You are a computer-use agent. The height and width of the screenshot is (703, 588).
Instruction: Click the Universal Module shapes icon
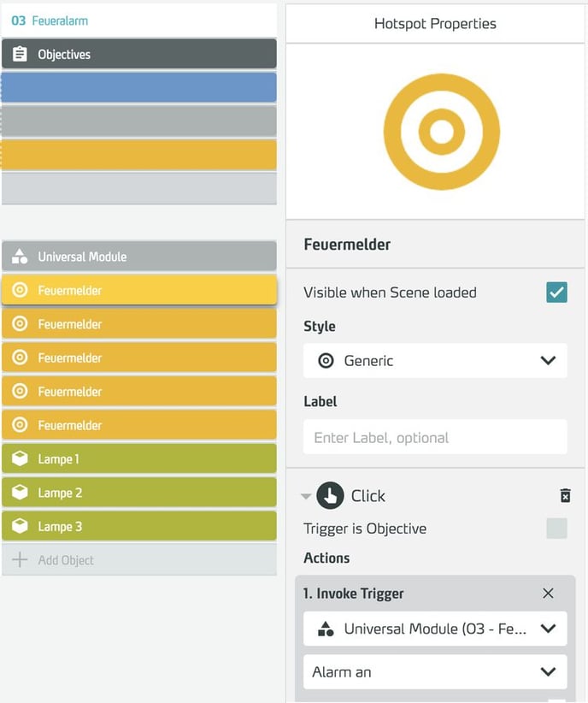20,257
